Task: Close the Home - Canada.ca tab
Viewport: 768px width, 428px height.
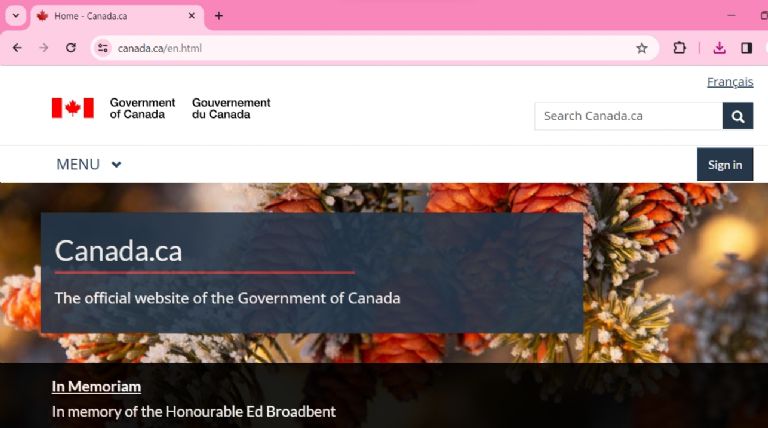Action: 192,16
